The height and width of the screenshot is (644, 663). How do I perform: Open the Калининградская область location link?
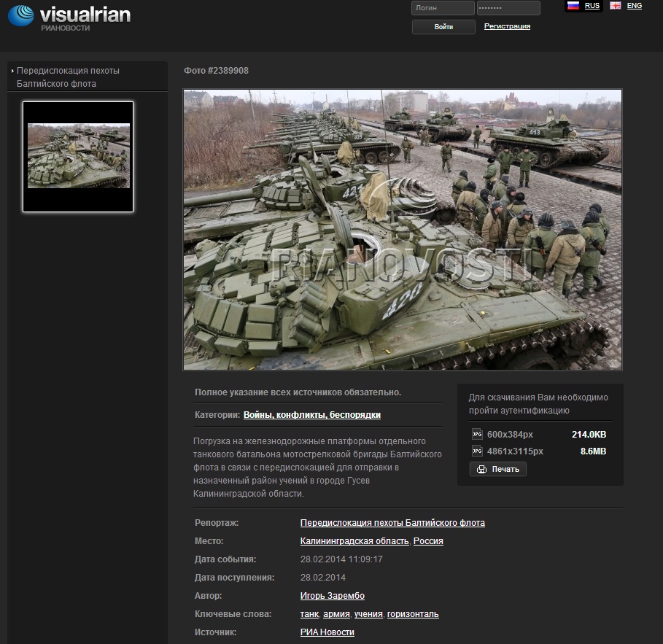point(354,541)
